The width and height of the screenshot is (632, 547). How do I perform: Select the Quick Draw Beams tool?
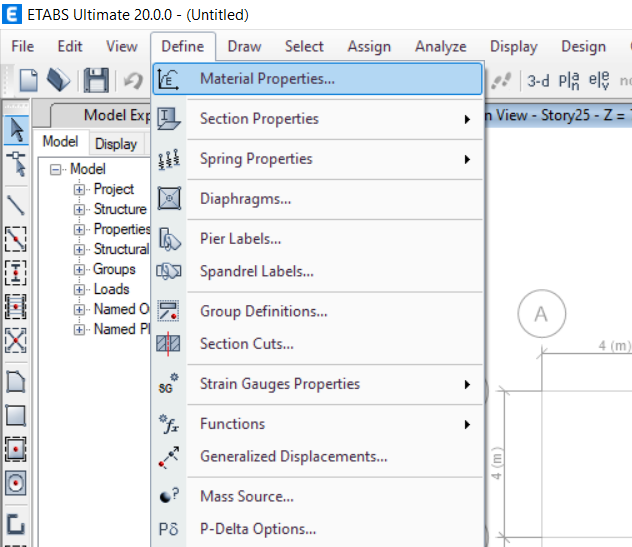tap(16, 239)
